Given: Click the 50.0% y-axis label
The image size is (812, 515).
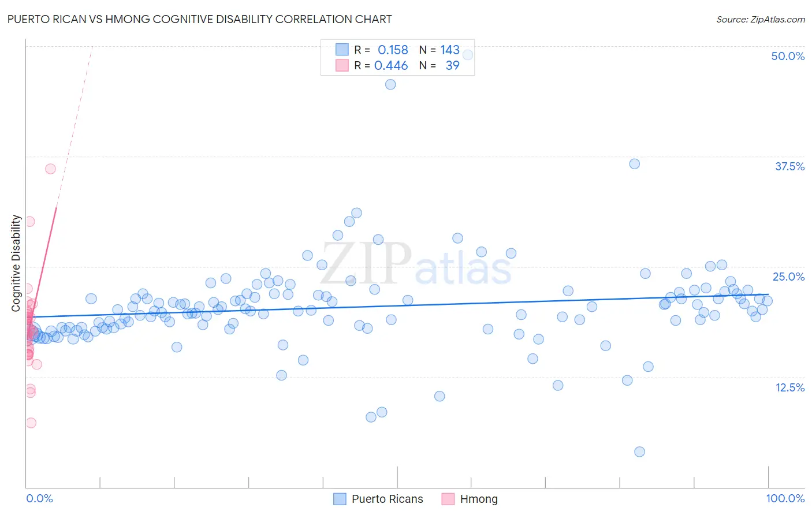Looking at the screenshot, I should (788, 56).
